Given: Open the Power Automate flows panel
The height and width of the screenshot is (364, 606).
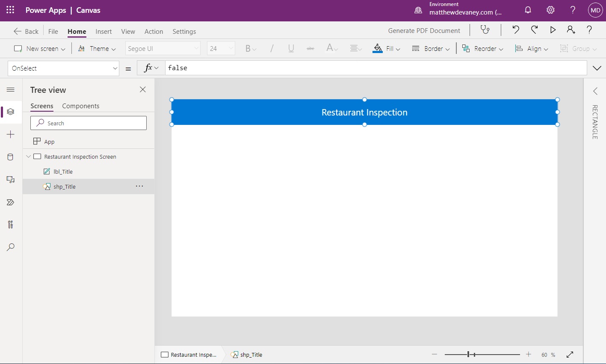Looking at the screenshot, I should [x=10, y=202].
